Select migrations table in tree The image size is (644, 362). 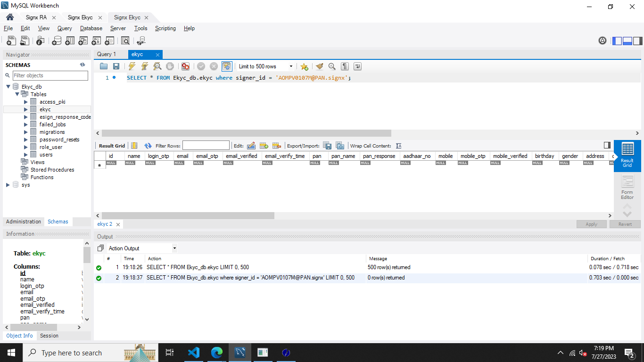coord(52,132)
